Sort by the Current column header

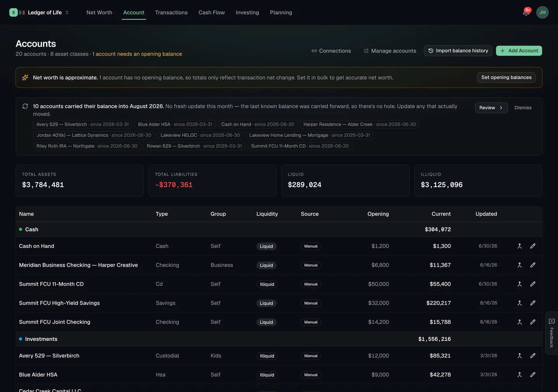pos(441,214)
